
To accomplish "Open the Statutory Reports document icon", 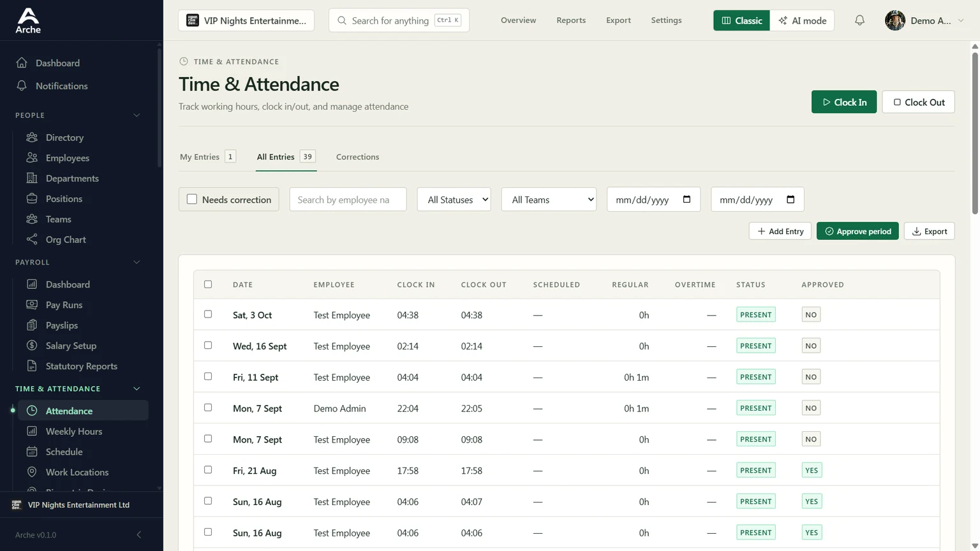I will click(32, 366).
